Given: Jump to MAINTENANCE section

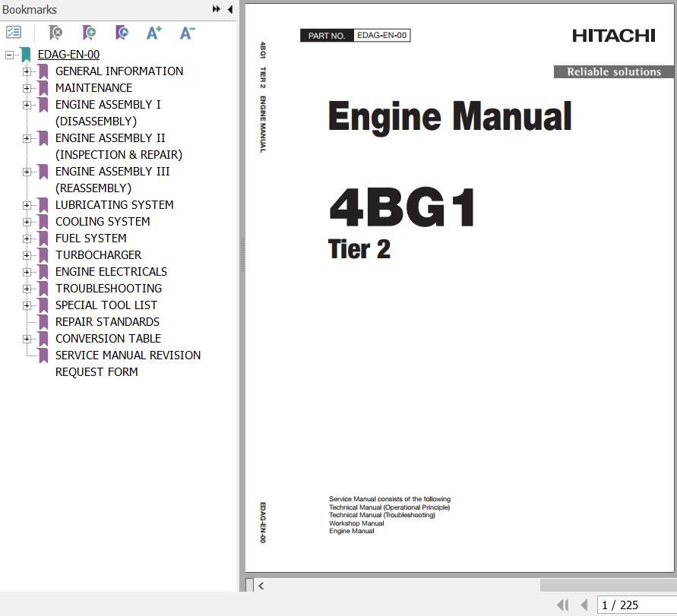Looking at the screenshot, I should (x=93, y=88).
